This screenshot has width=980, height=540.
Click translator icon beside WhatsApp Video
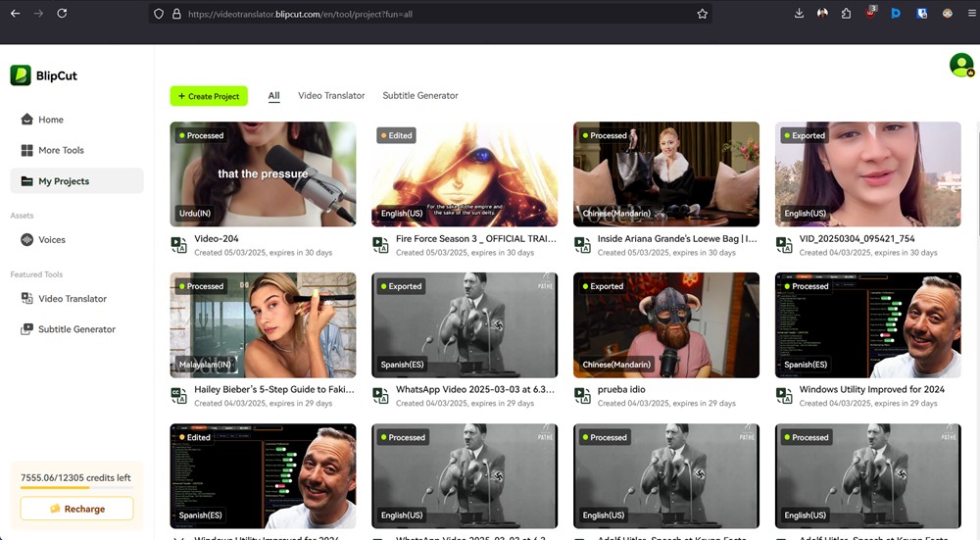click(x=380, y=396)
